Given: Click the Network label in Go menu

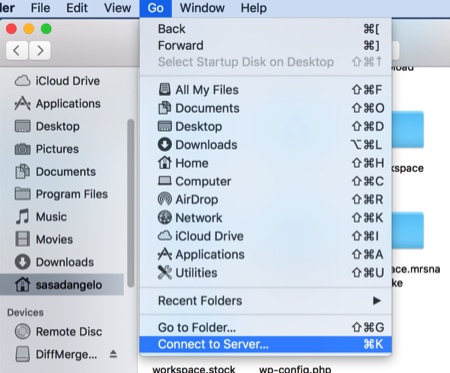Looking at the screenshot, I should 199,218.
